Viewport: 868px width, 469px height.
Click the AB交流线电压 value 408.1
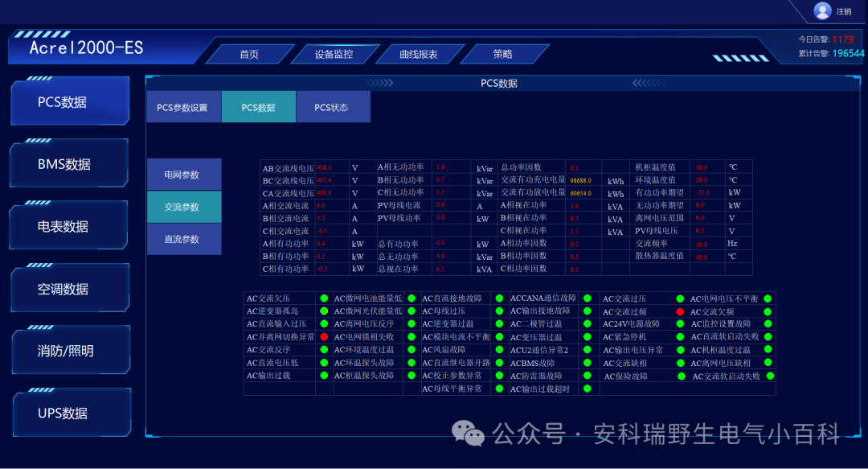click(324, 167)
